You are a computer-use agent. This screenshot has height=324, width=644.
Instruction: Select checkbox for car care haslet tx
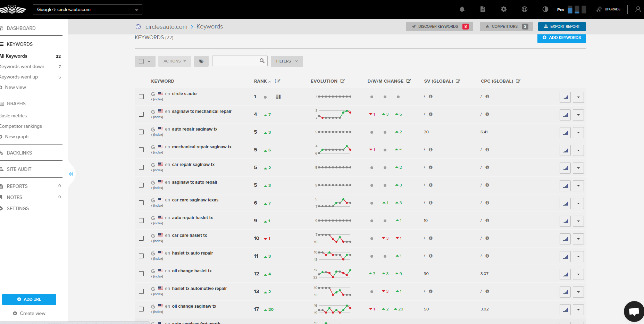click(x=141, y=238)
